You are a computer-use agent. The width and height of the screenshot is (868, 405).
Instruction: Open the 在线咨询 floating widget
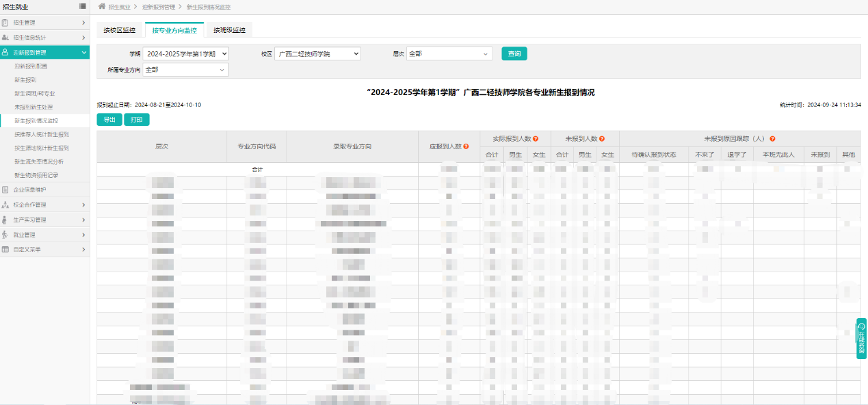coord(862,338)
